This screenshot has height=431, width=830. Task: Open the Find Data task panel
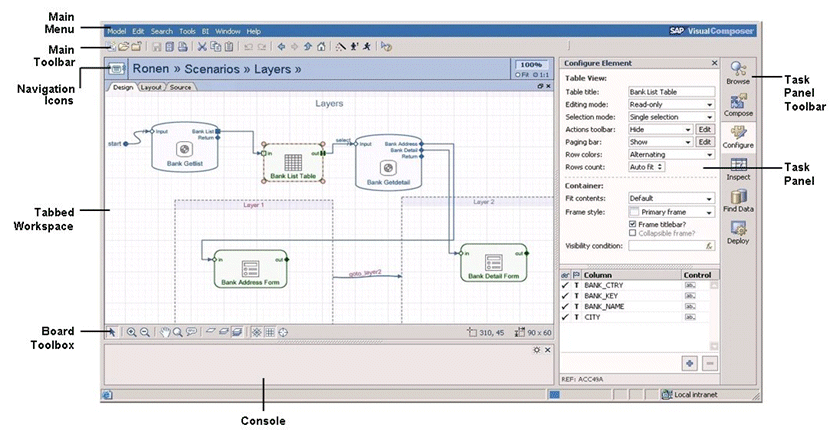[738, 201]
